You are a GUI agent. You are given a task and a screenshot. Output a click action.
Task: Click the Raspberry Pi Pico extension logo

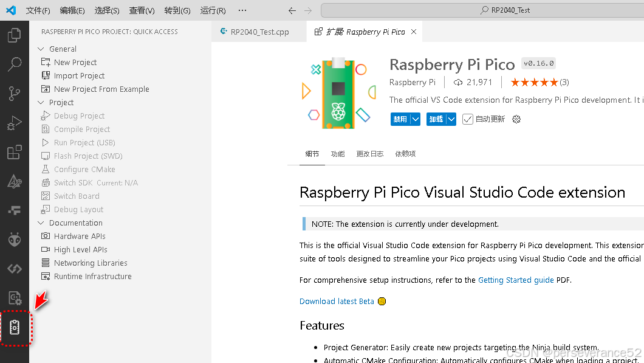pyautogui.click(x=339, y=93)
